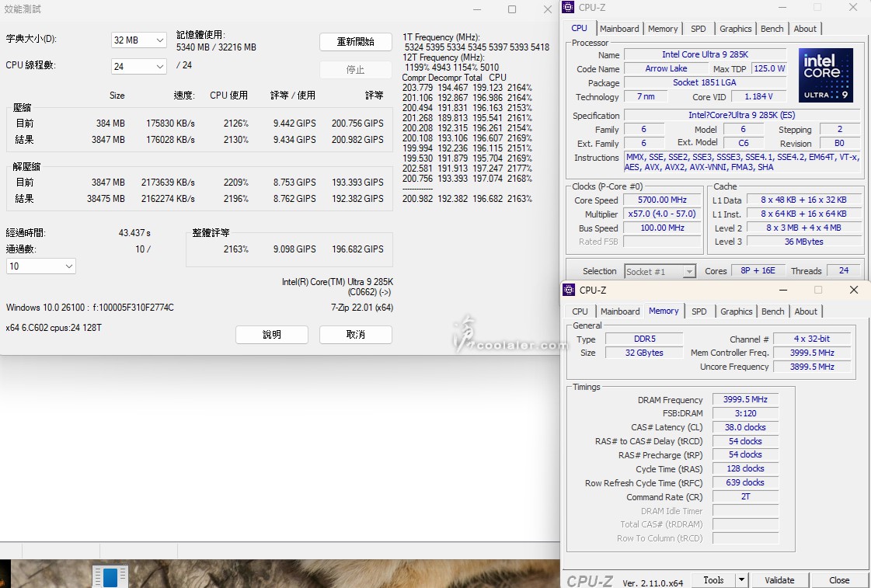Screen dimensions: 871x588
Task: Click the 8P + 16E cores value
Action: 758,270
